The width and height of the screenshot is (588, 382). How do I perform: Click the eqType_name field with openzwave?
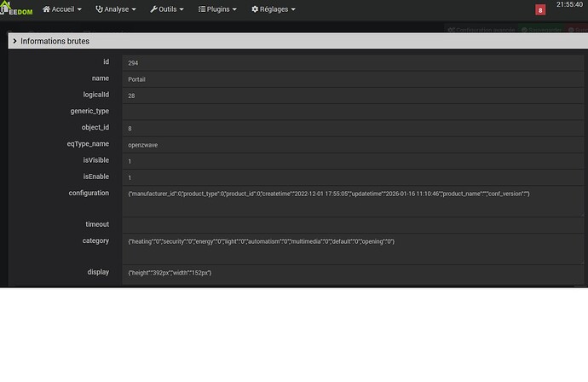point(353,145)
